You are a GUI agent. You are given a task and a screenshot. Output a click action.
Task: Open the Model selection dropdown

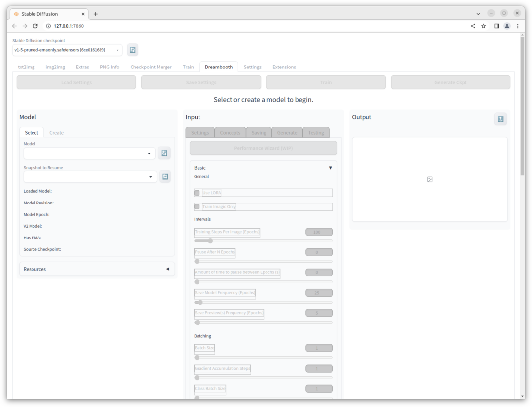(89, 153)
